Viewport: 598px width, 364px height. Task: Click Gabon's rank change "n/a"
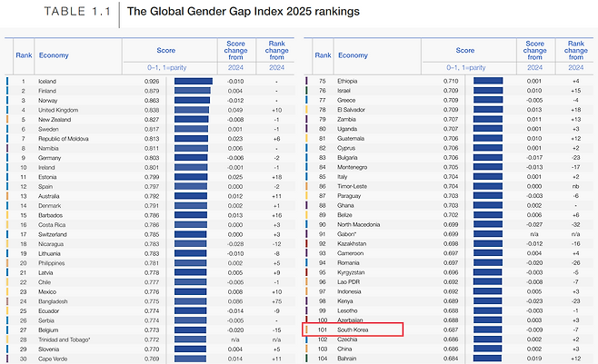coord(576,234)
